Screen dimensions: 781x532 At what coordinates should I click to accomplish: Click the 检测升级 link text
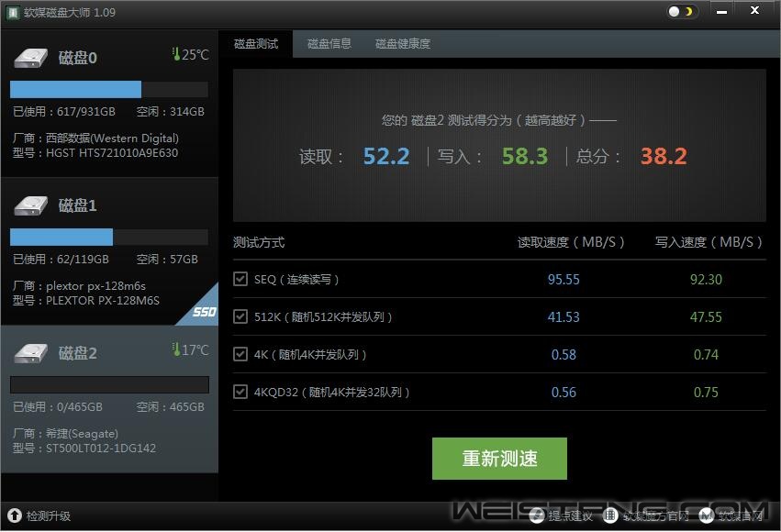pyautogui.click(x=49, y=516)
